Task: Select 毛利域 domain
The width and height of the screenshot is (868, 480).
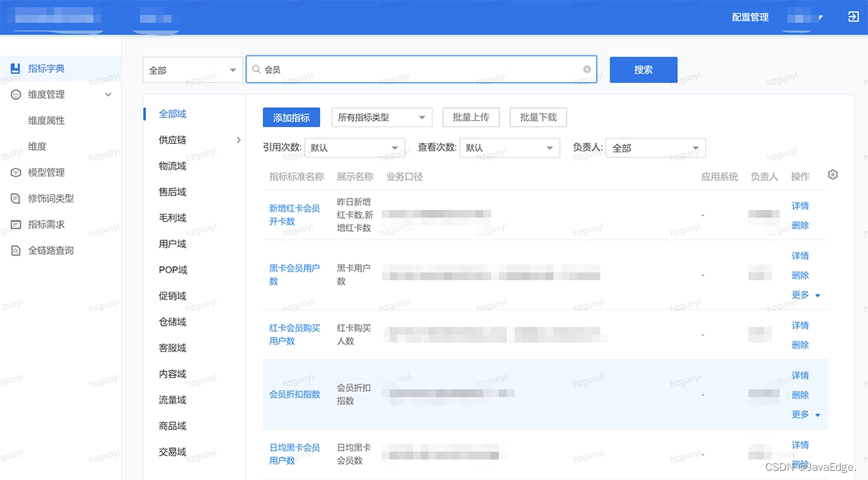Action: 173,218
